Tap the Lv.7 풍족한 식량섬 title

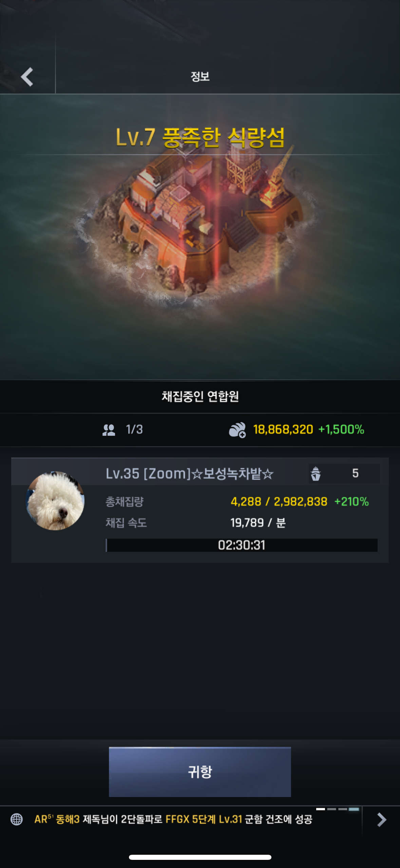point(200,138)
